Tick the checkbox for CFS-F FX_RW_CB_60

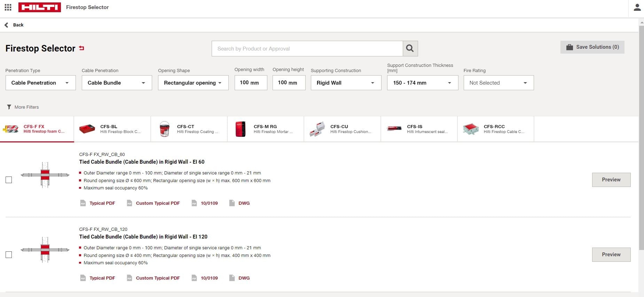[9, 180]
